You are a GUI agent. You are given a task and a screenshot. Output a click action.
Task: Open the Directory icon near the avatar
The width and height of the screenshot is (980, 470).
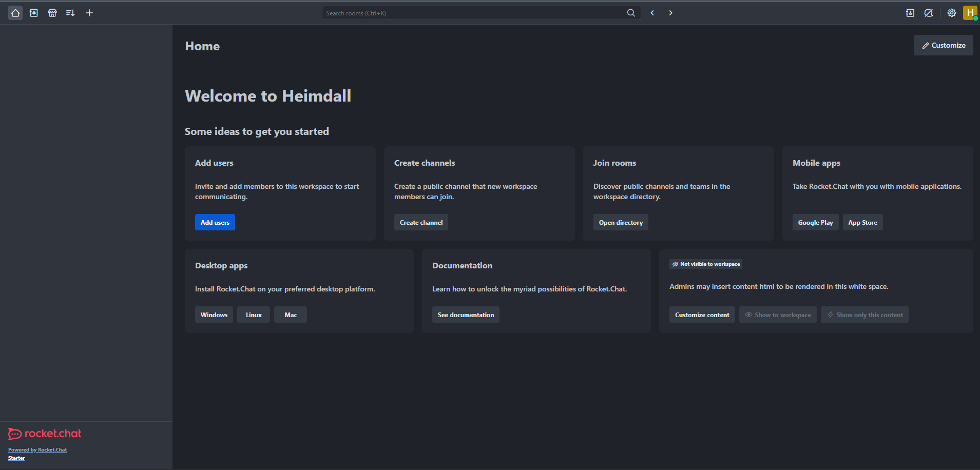pos(910,12)
